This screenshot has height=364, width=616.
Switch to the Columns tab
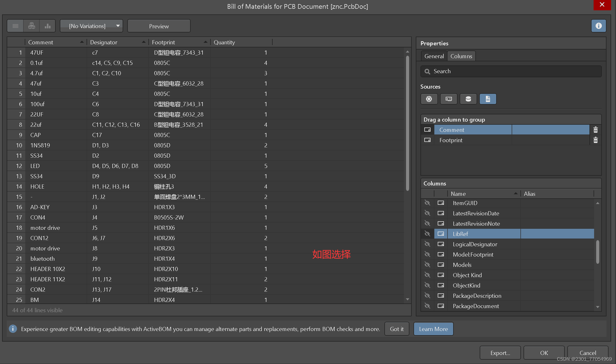[461, 56]
